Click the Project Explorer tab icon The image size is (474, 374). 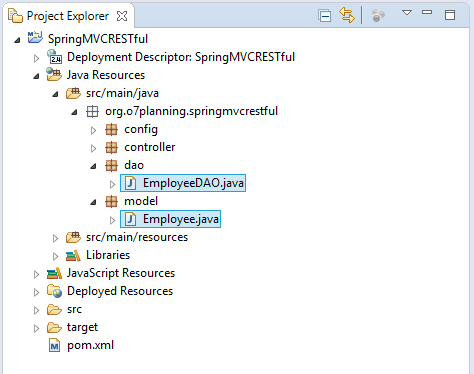point(15,16)
